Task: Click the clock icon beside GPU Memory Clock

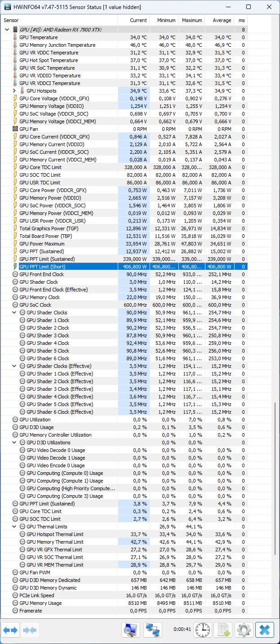Action: coord(15,297)
